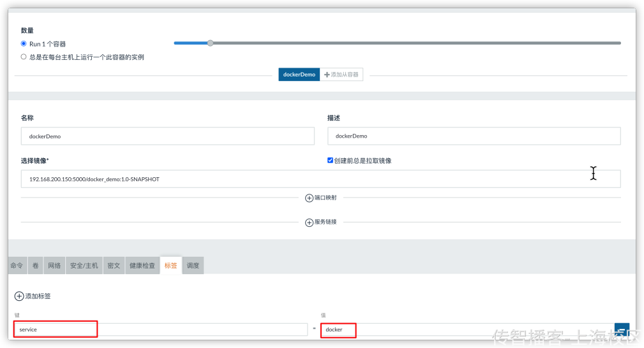Screen dimensions: 644x348
Task: Click the label key field containing service
Action: [161, 330]
